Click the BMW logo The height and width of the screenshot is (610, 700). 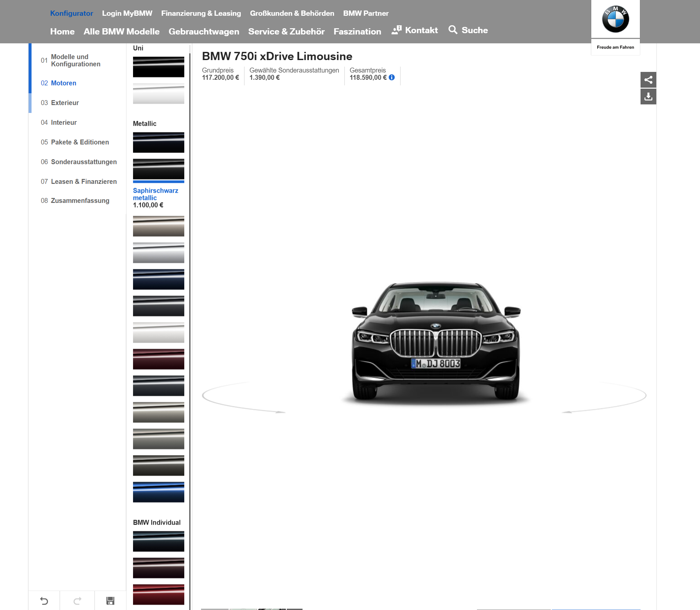pos(615,19)
